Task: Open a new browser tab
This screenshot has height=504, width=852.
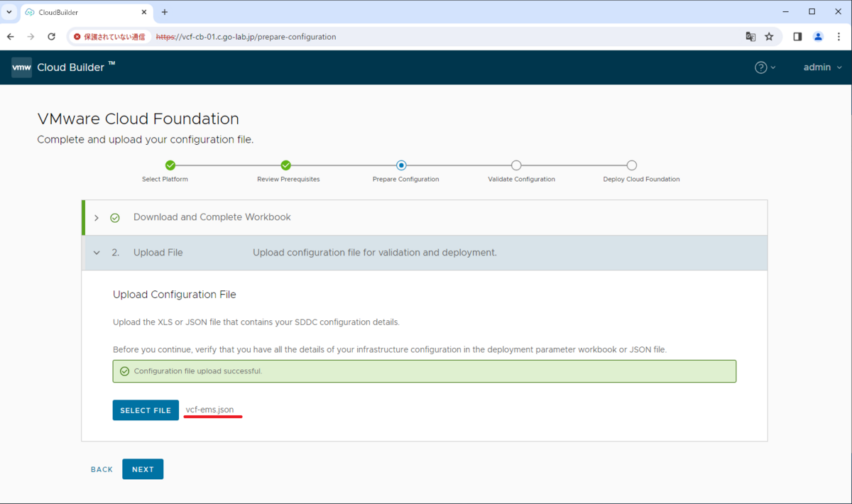Action: (165, 12)
